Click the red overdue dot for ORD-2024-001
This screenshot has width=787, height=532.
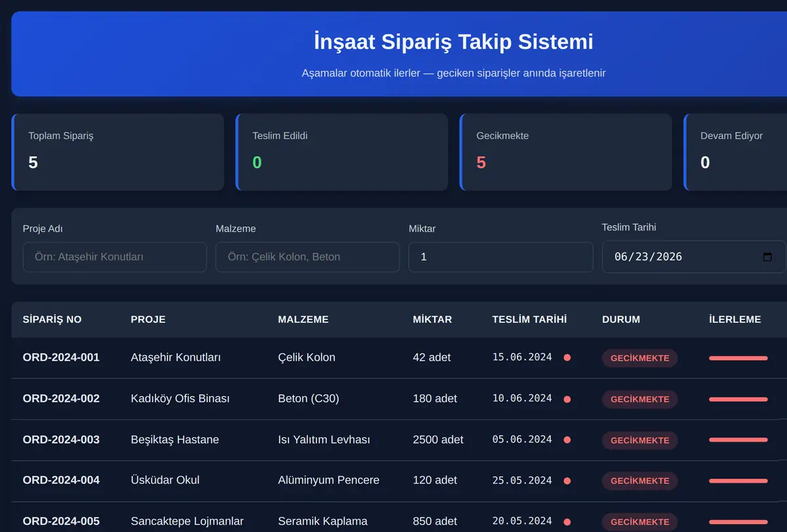pos(567,358)
